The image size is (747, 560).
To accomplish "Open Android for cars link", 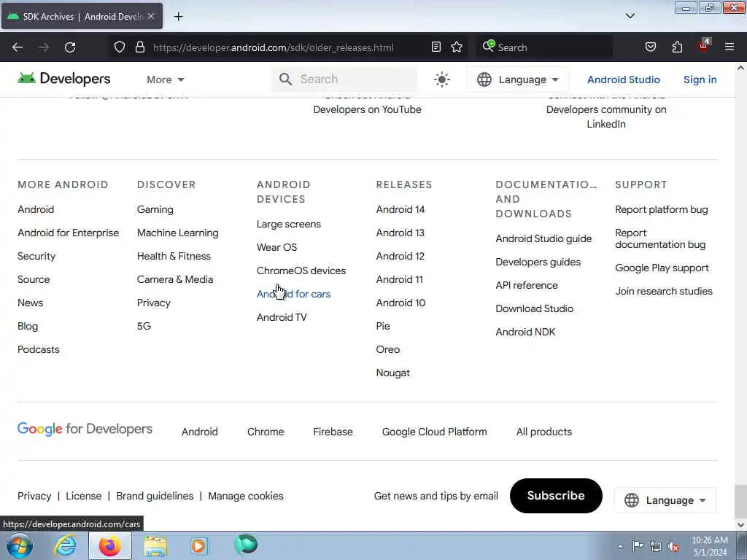I will (293, 294).
